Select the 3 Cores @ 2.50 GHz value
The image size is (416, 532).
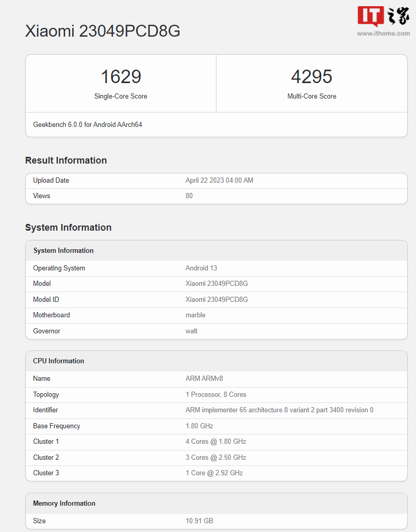click(216, 458)
